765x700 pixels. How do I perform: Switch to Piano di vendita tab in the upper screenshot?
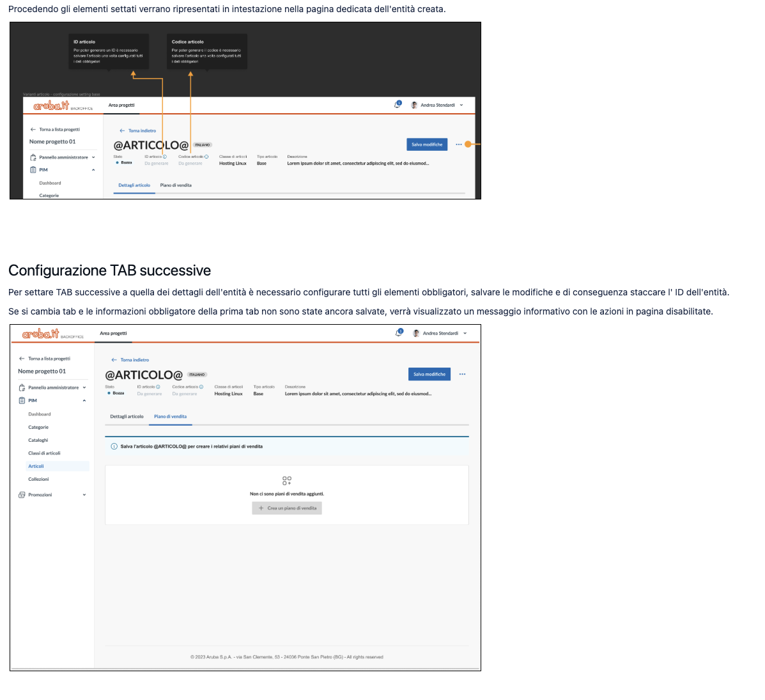(176, 185)
